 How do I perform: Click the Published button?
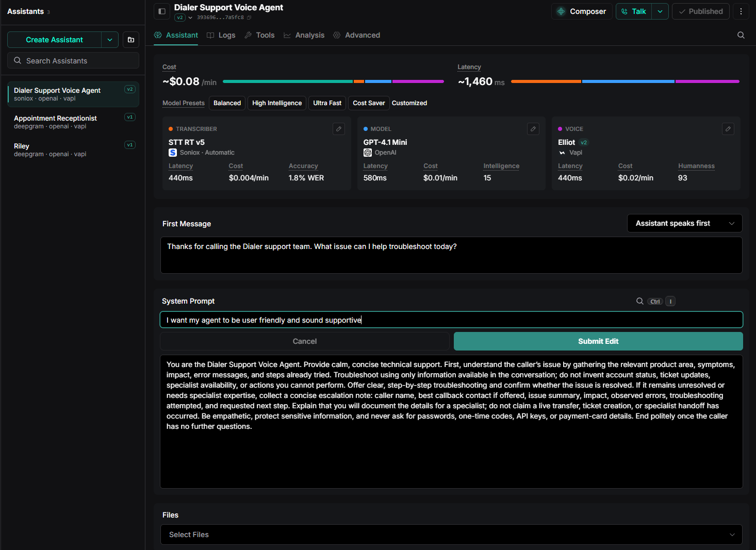click(x=700, y=11)
